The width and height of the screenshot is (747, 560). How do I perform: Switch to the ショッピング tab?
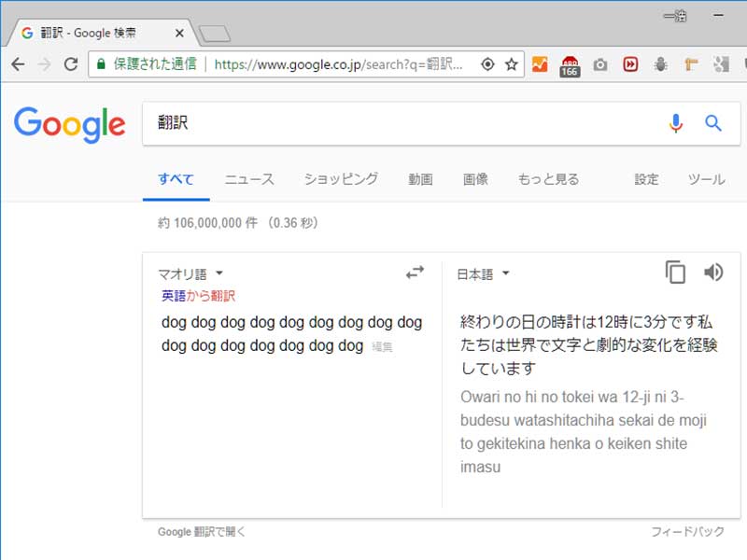point(341,179)
